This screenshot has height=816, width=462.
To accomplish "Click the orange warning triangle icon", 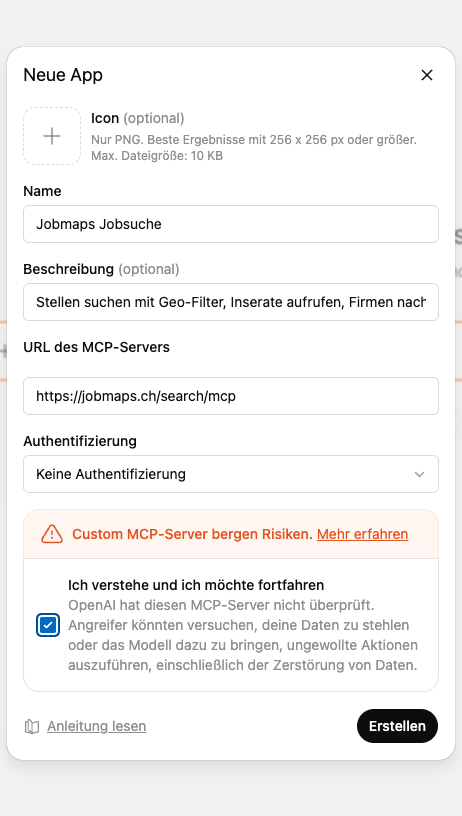I will coord(52,534).
